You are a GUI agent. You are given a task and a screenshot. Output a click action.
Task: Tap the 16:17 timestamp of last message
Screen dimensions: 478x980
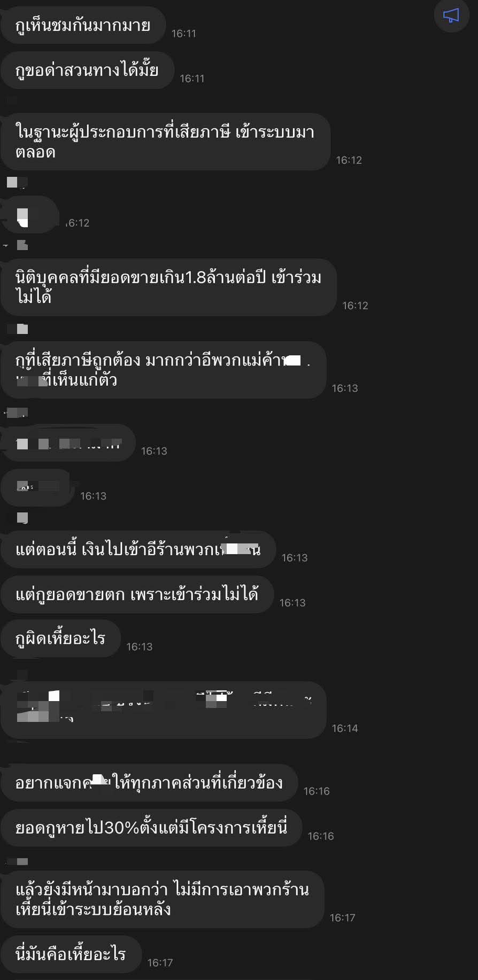[160, 962]
